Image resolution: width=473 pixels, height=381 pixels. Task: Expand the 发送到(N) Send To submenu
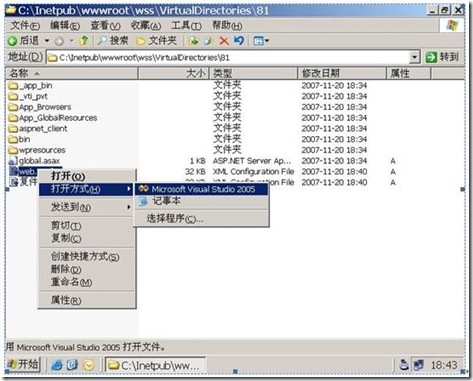point(87,207)
